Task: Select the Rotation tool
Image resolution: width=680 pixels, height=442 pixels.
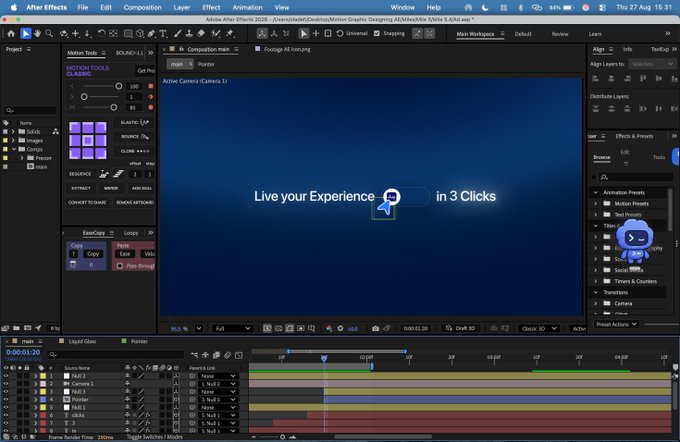Action: (101, 33)
